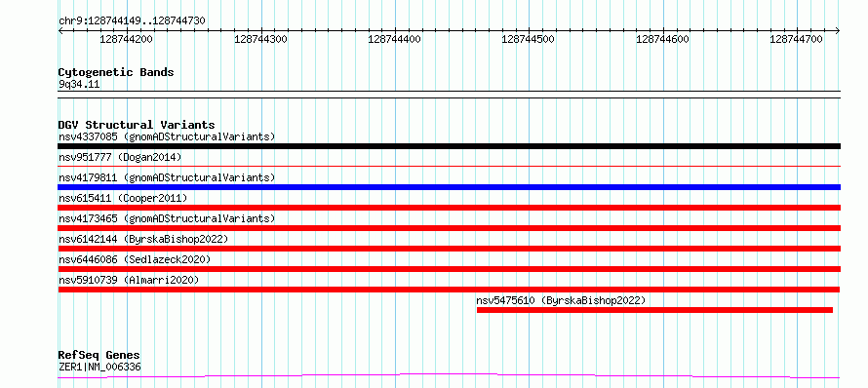Open the nsv5910739 (Almarri2020) variant label
The width and height of the screenshot is (868, 388).
click(x=129, y=280)
